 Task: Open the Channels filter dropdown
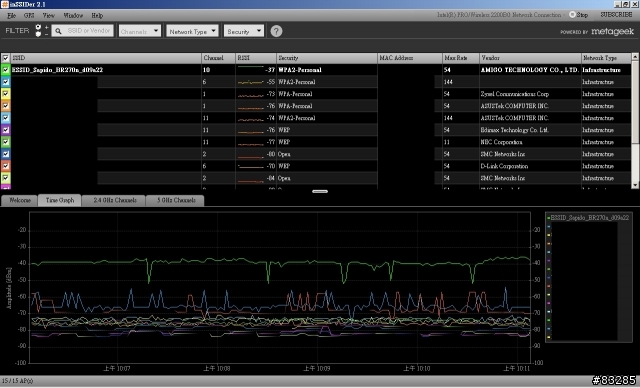pyautogui.click(x=140, y=31)
